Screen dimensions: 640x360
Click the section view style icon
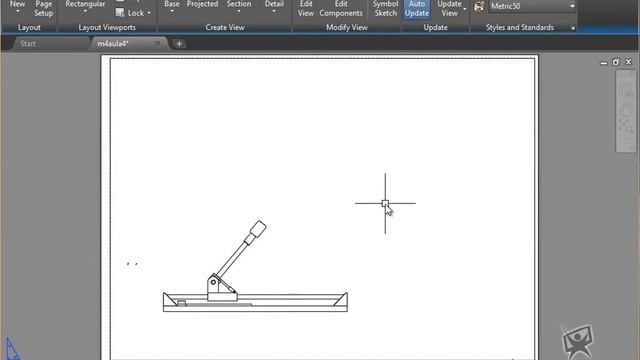pos(479,6)
